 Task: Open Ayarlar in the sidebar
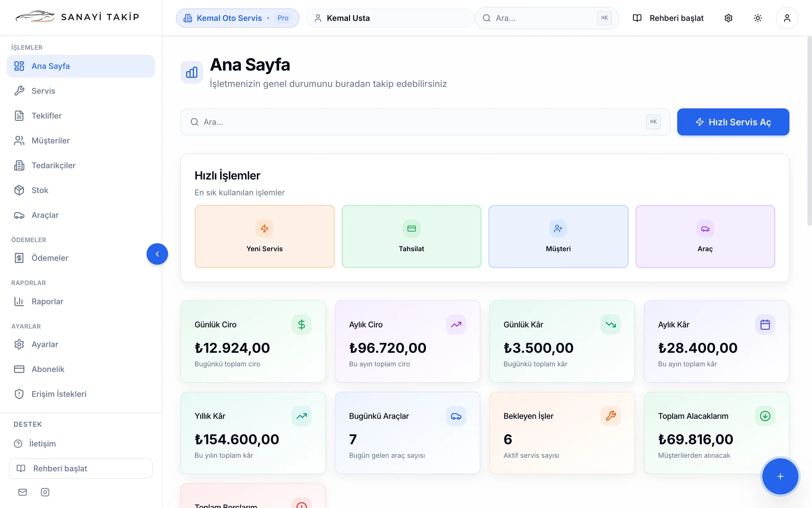(x=81, y=344)
